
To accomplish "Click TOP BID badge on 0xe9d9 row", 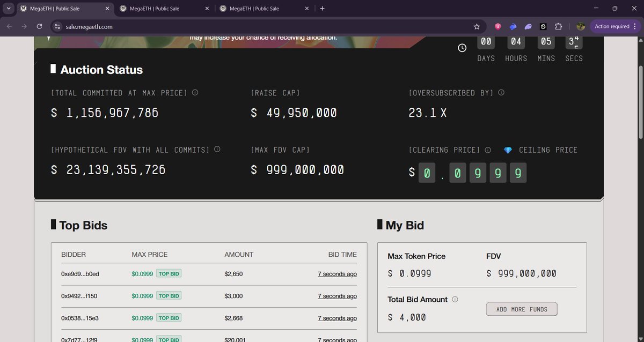I will (169, 274).
